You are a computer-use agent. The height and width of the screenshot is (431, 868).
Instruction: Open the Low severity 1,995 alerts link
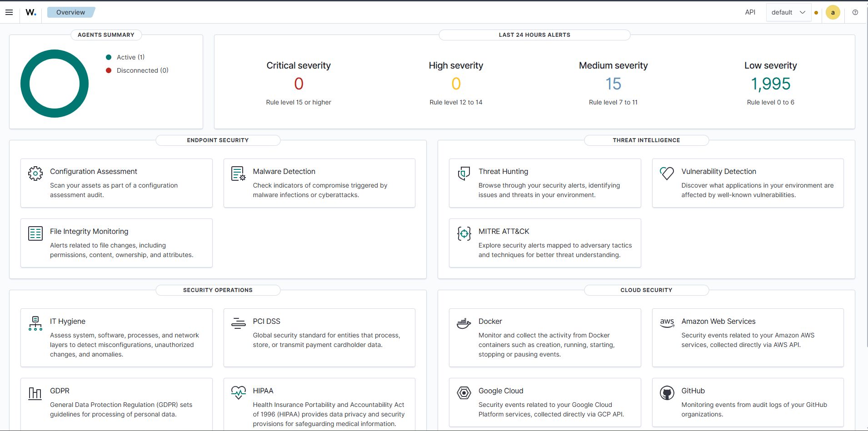click(x=770, y=84)
